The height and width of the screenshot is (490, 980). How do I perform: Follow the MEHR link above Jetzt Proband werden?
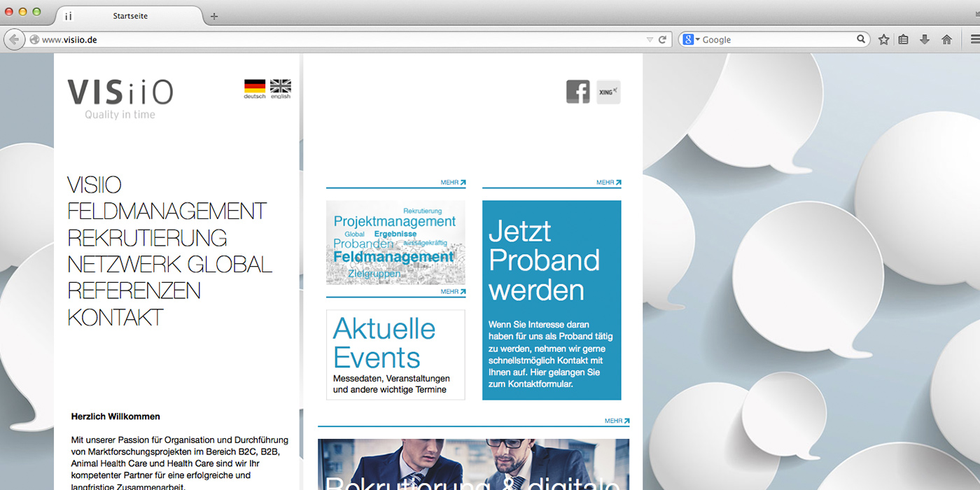608,183
